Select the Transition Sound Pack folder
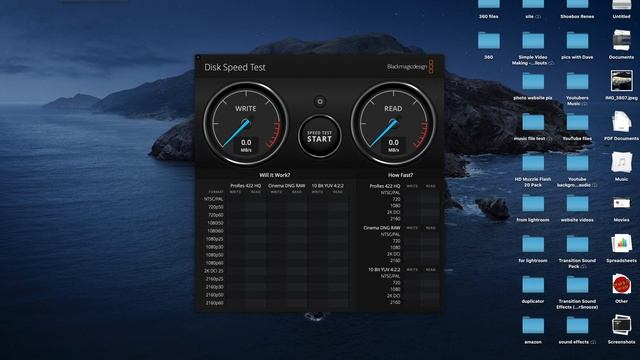This screenshot has width=640, height=360. point(577,244)
